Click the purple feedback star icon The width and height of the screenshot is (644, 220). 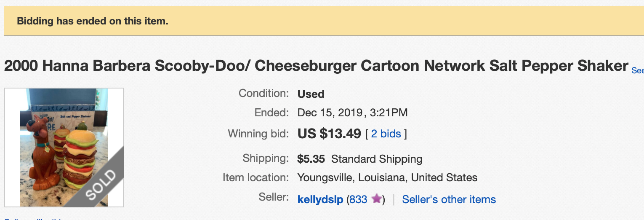click(x=377, y=199)
